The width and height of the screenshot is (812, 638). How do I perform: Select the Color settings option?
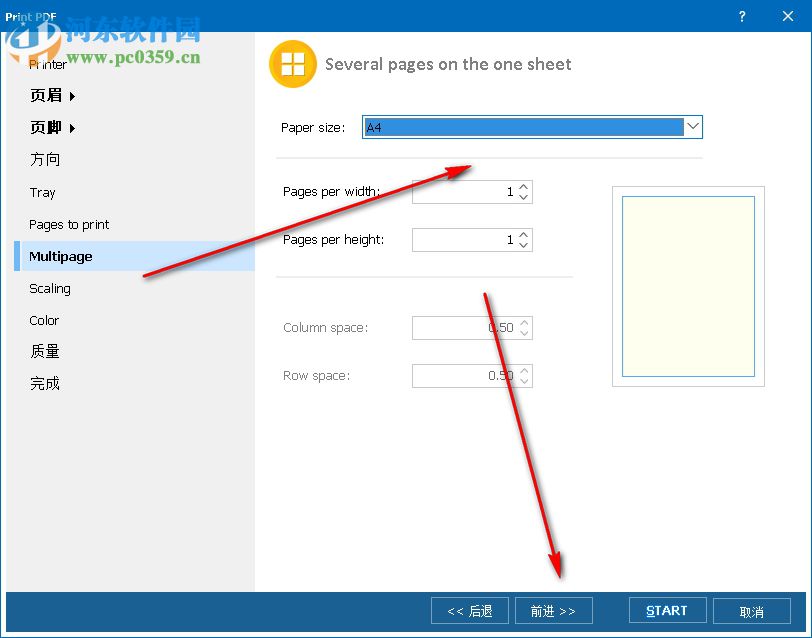coord(44,320)
